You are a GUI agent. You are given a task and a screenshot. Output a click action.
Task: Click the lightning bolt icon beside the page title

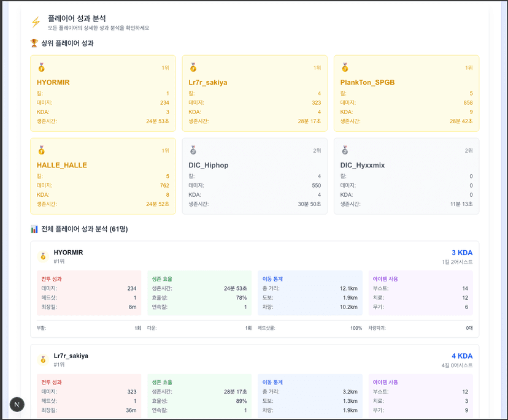[36, 23]
